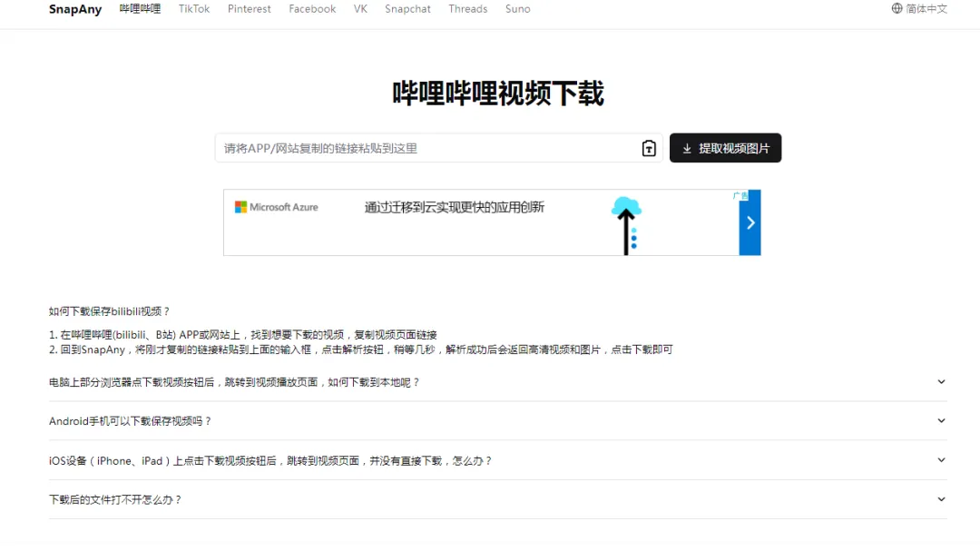Switch to the 哔哩哔哩 tab

point(140,9)
